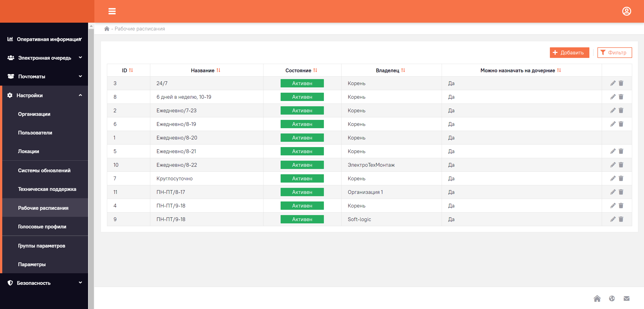Edit the Ежедневно/8-21 schedule
The width and height of the screenshot is (644, 309).
click(613, 151)
